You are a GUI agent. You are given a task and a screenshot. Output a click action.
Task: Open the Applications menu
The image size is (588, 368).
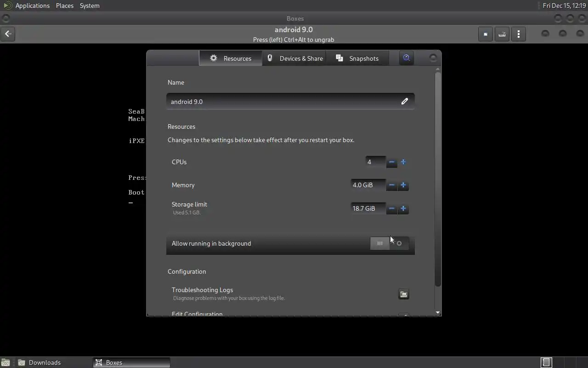(32, 6)
